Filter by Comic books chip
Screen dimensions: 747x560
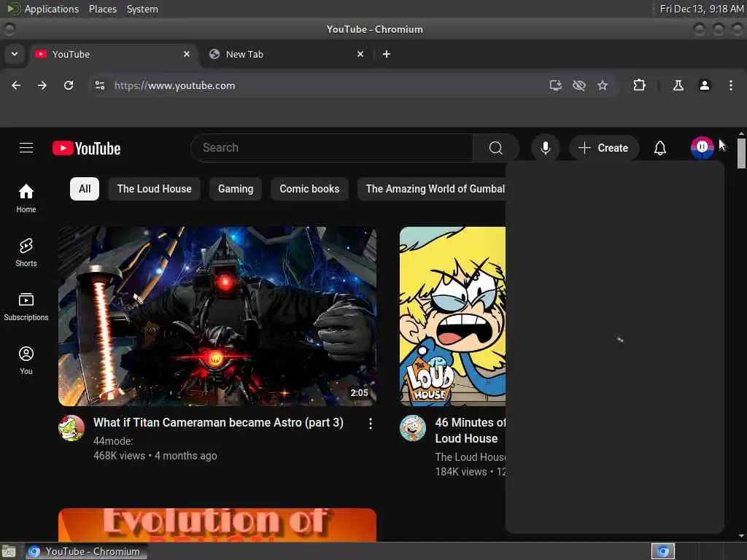pyautogui.click(x=309, y=189)
